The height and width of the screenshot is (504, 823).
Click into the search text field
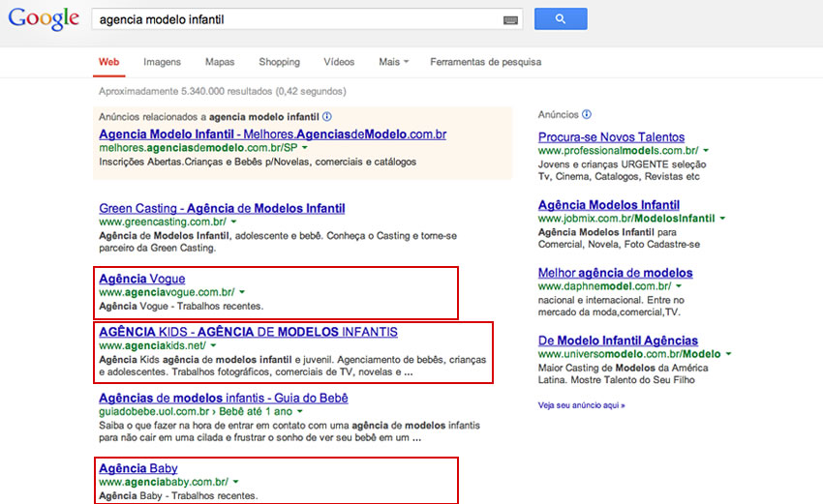coord(290,19)
